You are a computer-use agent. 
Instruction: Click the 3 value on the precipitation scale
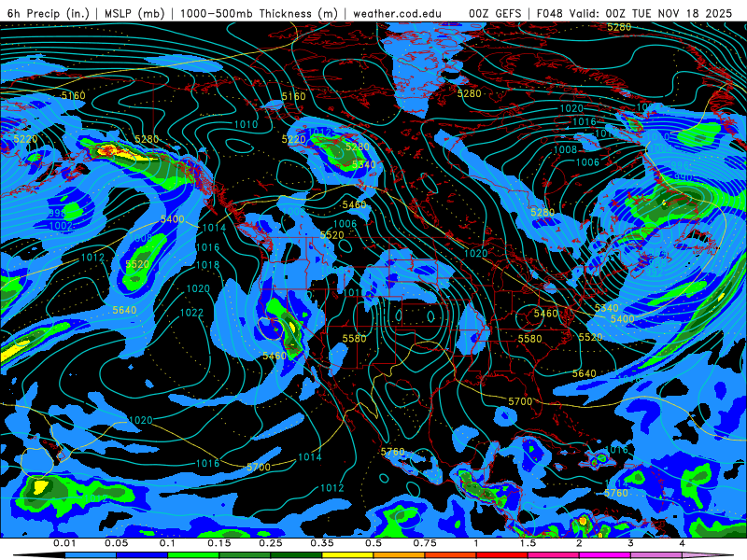click(x=630, y=543)
